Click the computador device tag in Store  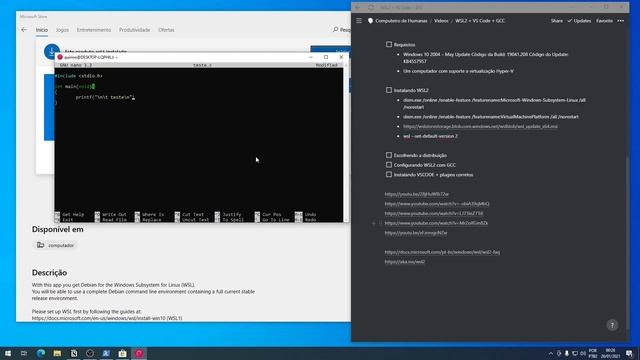click(56, 245)
